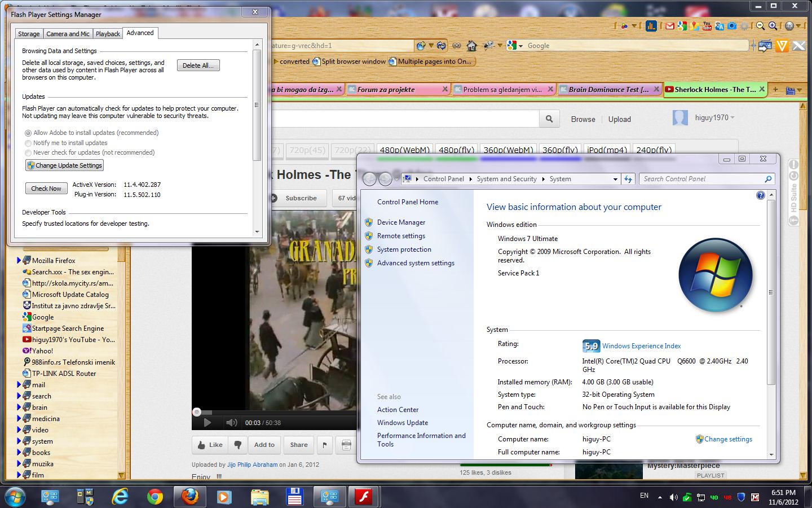Switch to the Playback tab

[x=108, y=34]
